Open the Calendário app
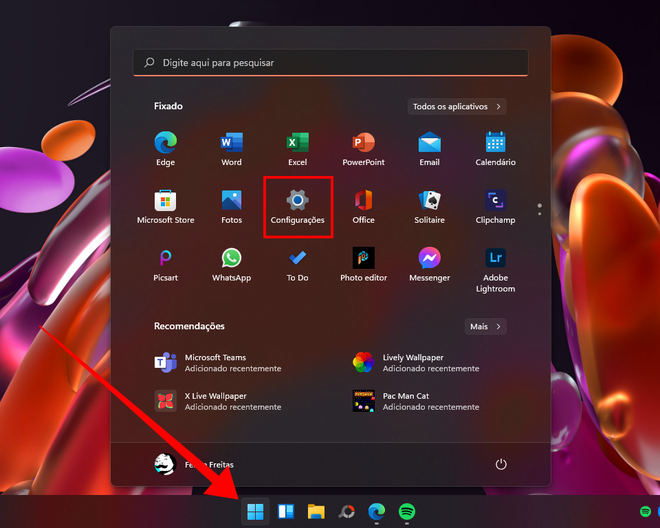 [495, 148]
